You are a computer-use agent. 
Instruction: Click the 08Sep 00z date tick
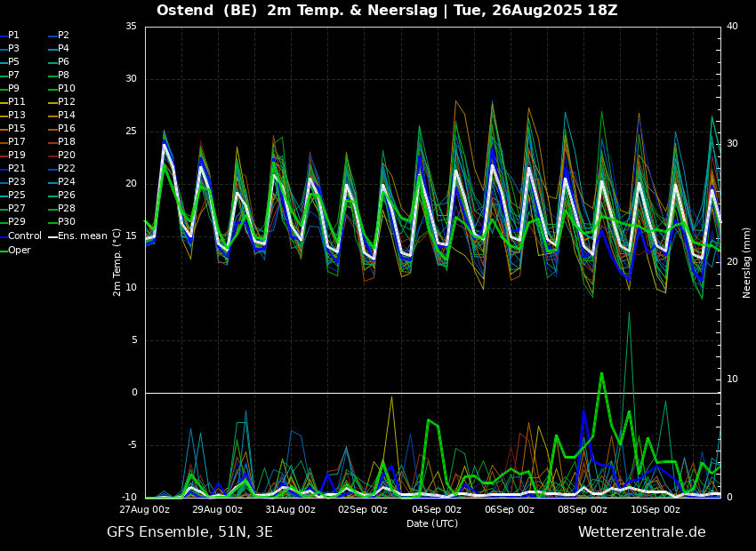(x=583, y=509)
